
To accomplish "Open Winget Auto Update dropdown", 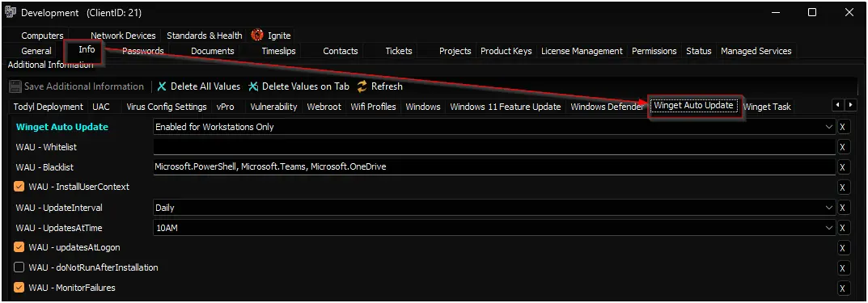I will coord(829,127).
